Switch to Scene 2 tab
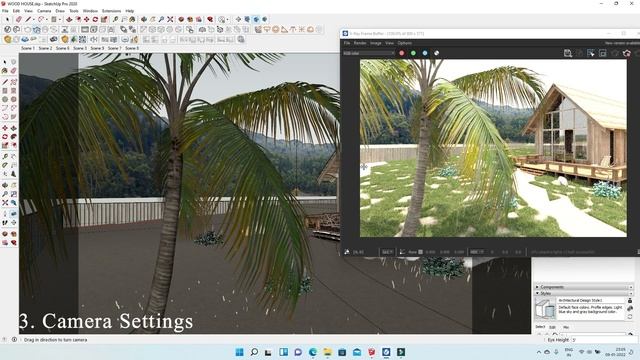640x360 pixels. click(45, 48)
